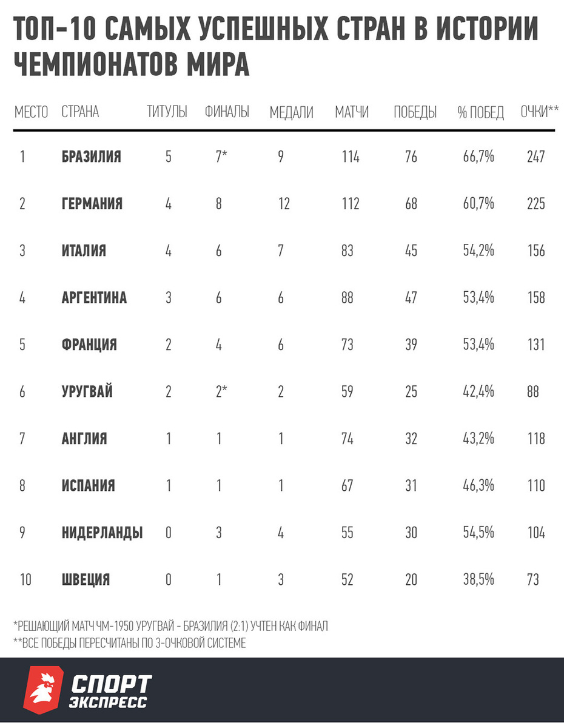Click the footnote about ЧМ-1950 decisive match
This screenshot has width=564, height=728.
[x=170, y=626]
